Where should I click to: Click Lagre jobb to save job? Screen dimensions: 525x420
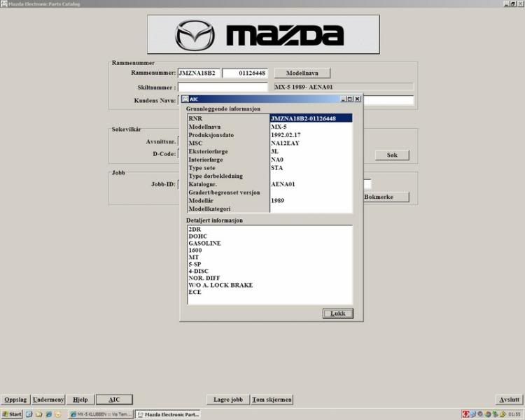(x=228, y=400)
